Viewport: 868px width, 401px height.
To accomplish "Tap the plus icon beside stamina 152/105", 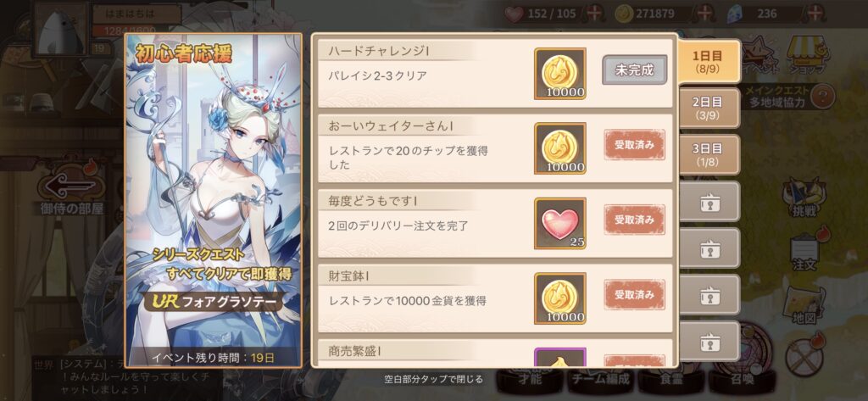I will tap(594, 14).
